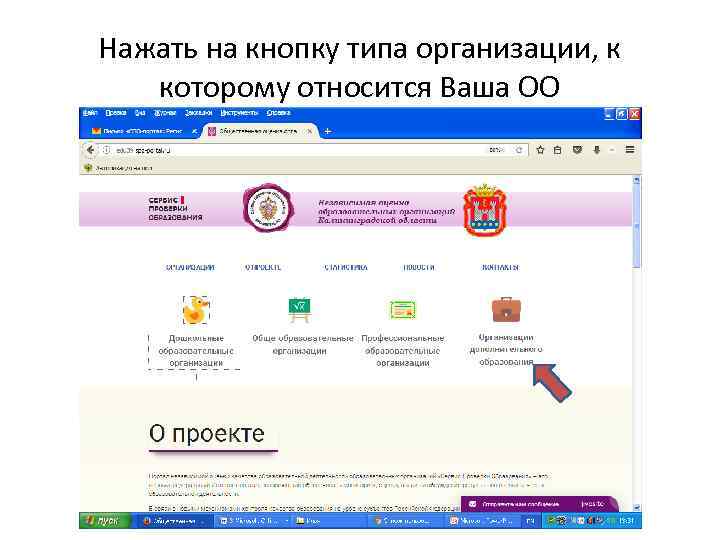720x540 pixels.
Task: Open the folder window taskbar button
Action: (x=330, y=521)
